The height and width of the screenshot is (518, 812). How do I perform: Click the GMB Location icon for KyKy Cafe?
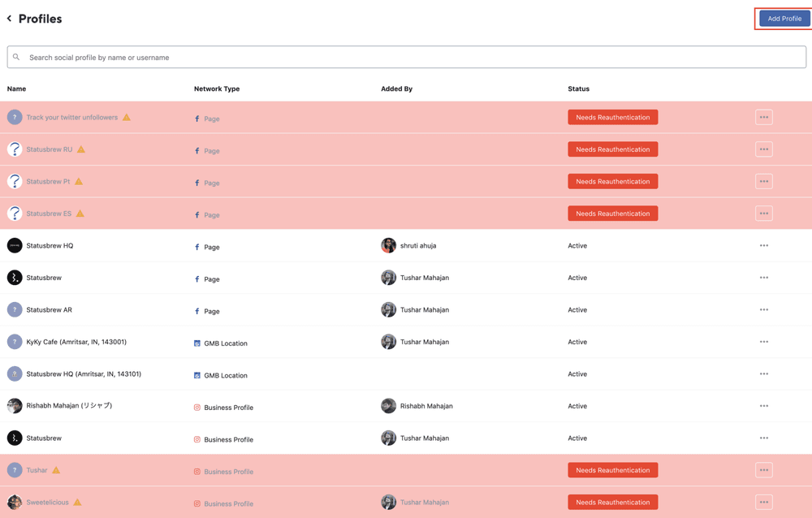(x=197, y=343)
